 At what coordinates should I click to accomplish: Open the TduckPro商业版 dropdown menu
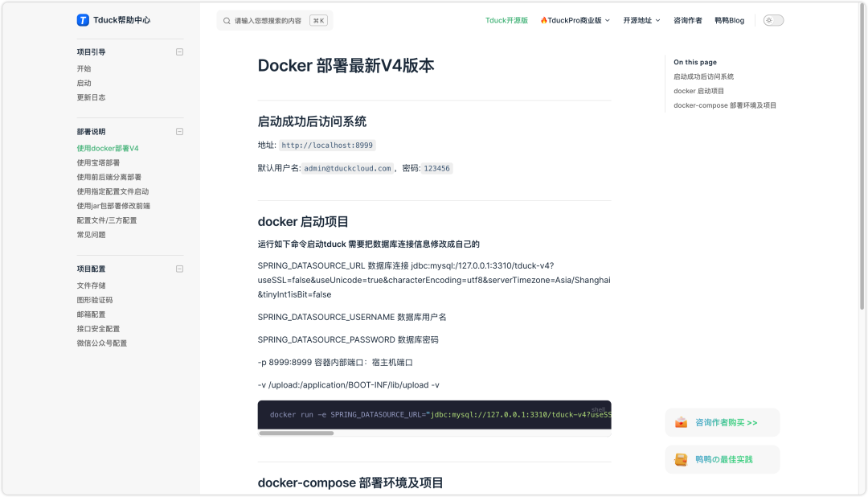[x=575, y=20]
